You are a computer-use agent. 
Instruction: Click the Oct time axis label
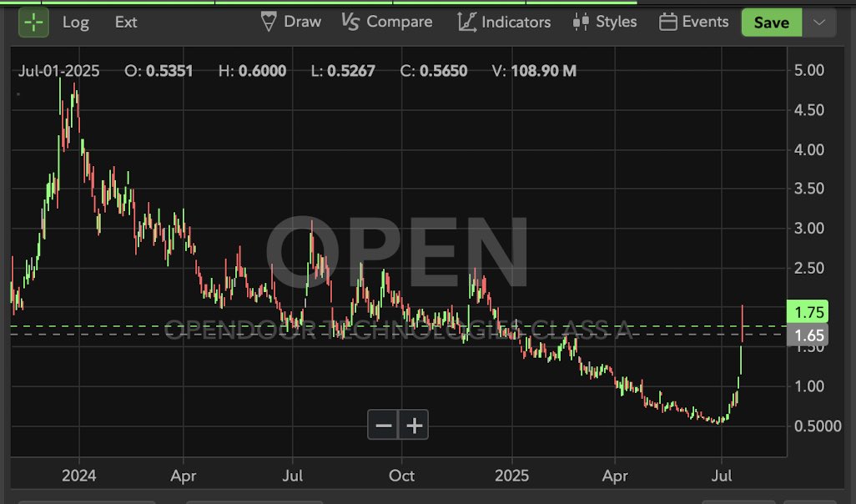(x=401, y=476)
